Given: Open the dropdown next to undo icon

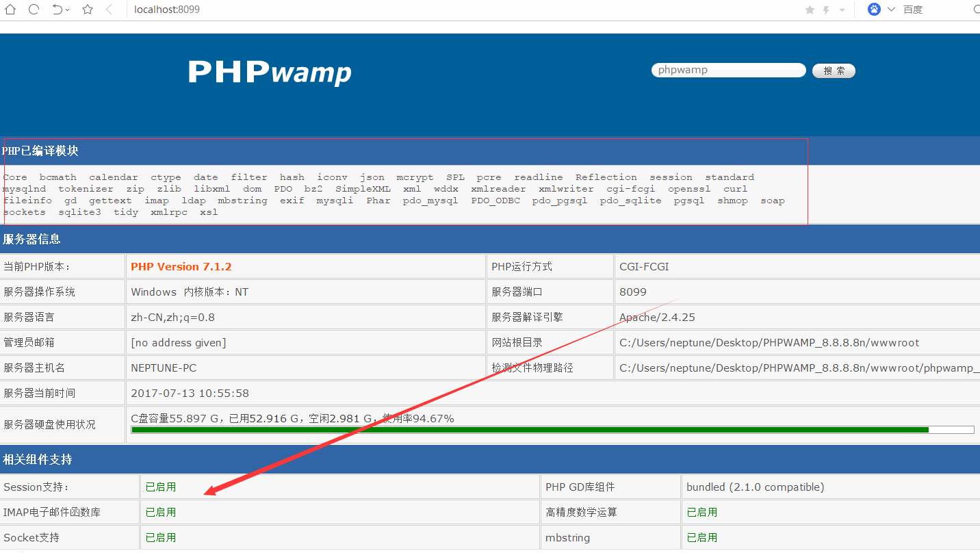Looking at the screenshot, I should [x=68, y=10].
